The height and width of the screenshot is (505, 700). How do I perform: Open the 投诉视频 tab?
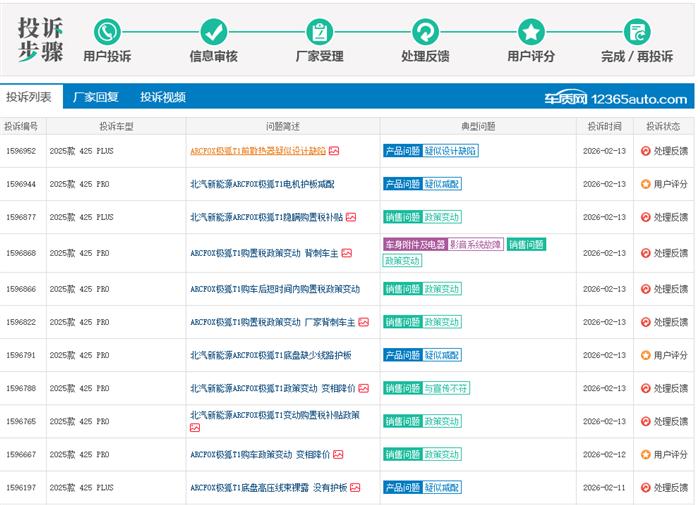pos(163,97)
